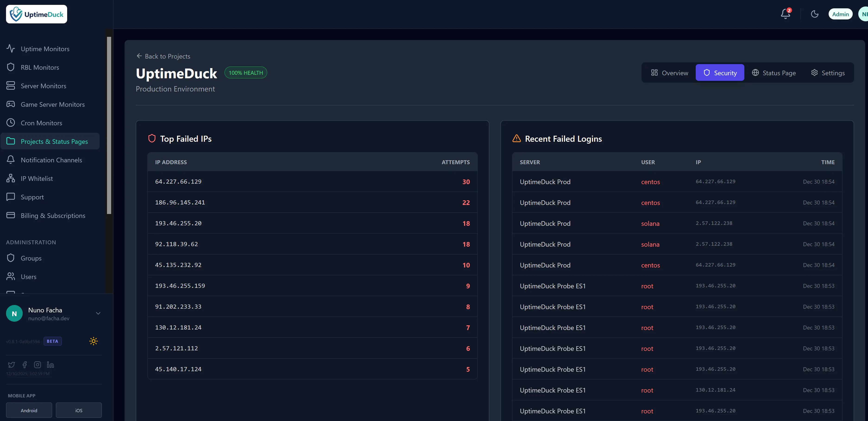Select the Security tab
Viewport: 868px width, 421px height.
(720, 73)
